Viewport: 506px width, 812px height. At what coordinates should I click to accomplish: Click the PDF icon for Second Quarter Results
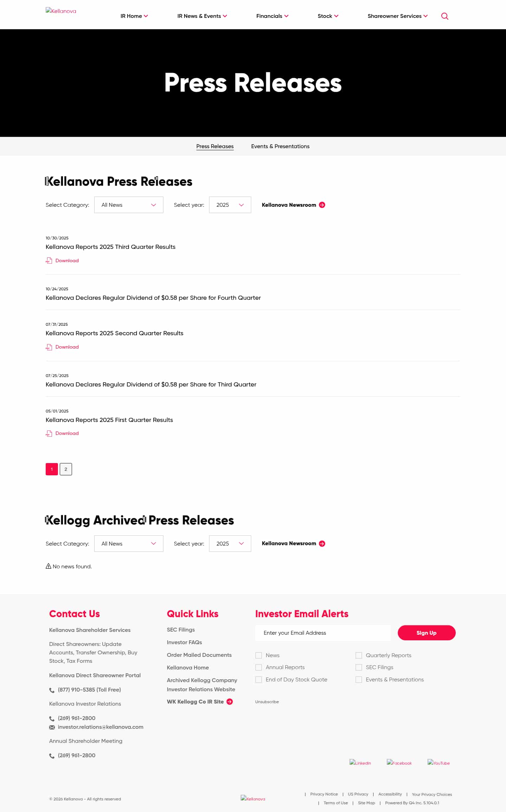click(x=49, y=347)
